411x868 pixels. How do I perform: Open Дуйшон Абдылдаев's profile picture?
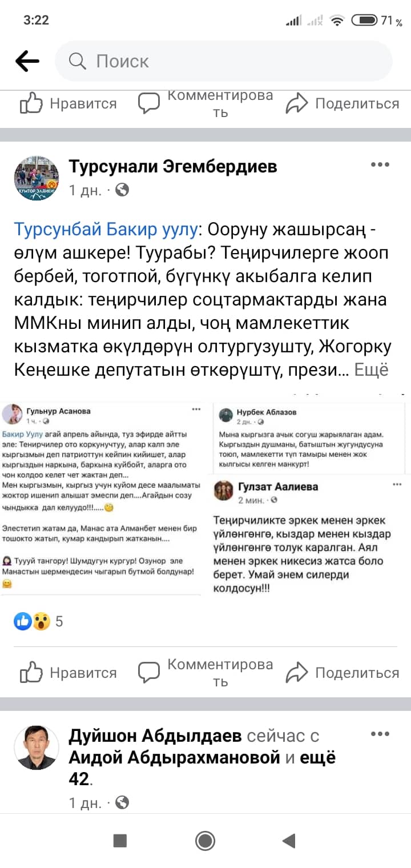click(x=37, y=748)
